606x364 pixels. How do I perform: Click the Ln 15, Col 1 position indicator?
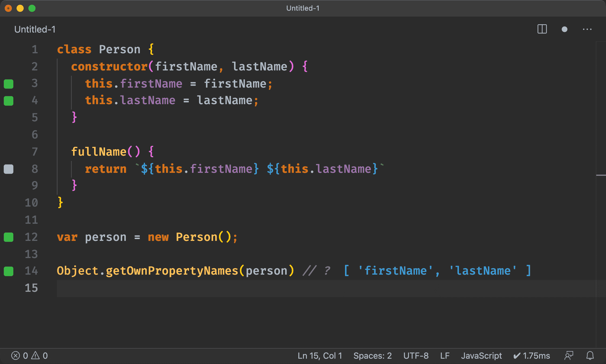pos(320,355)
